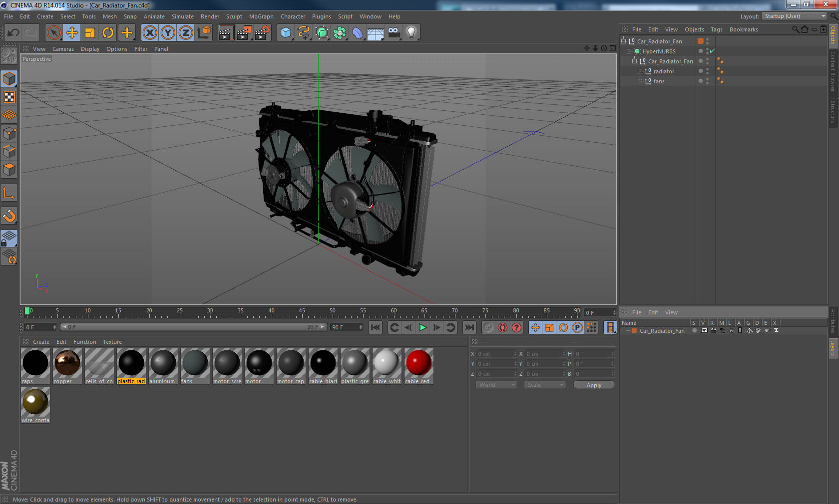Open the World coordinate dropdown
The image size is (839, 504).
click(x=496, y=385)
